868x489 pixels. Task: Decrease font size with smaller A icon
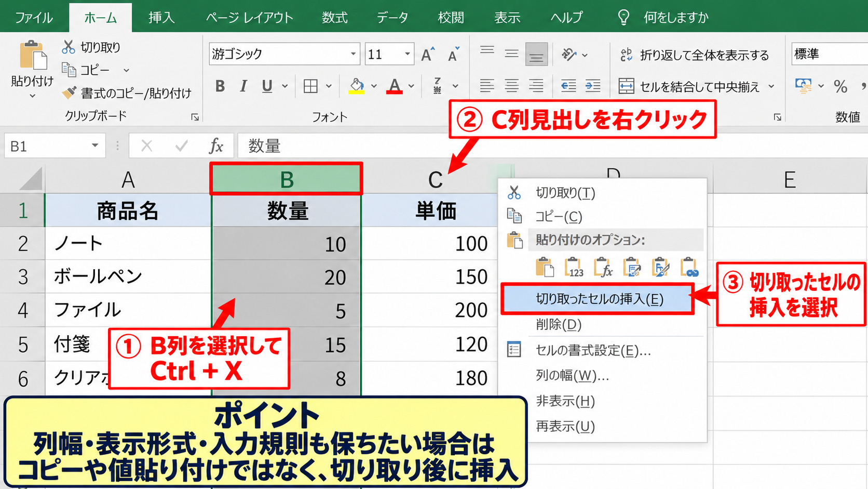[x=453, y=54]
